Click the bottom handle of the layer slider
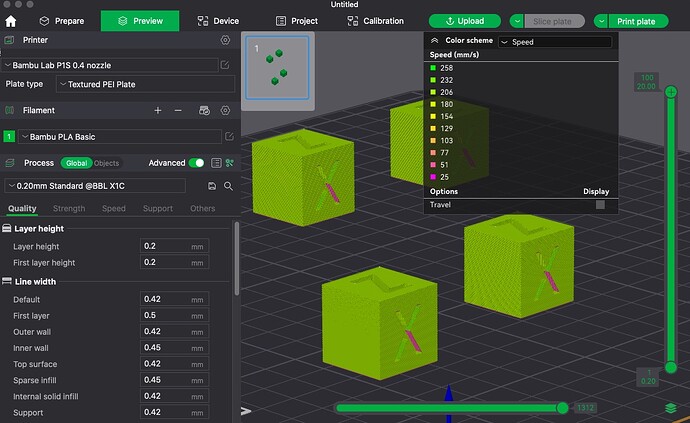690x423 pixels. point(671,367)
